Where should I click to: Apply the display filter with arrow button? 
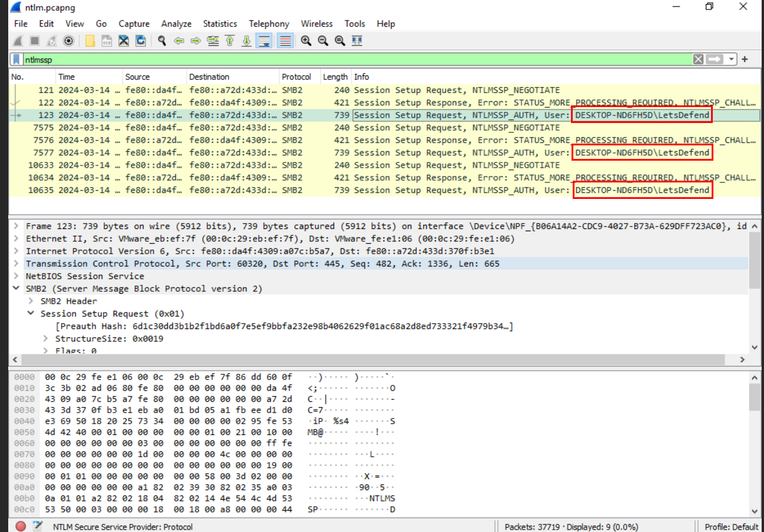coord(715,59)
